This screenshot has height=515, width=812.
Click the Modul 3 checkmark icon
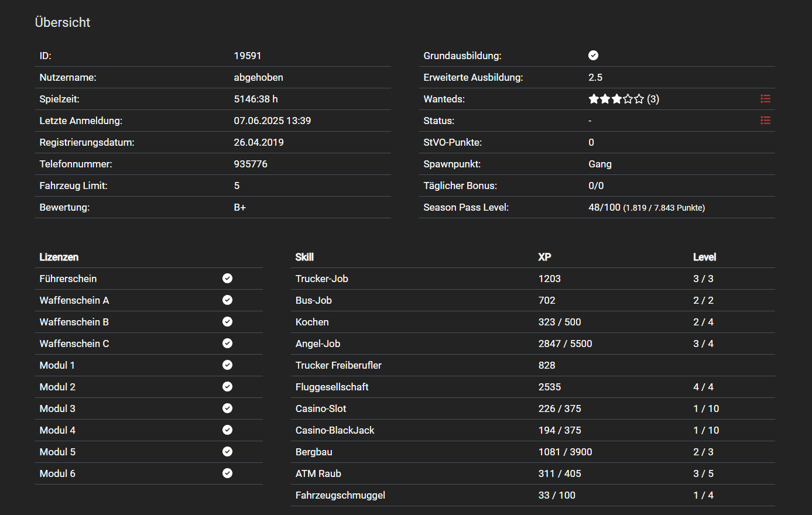228,408
